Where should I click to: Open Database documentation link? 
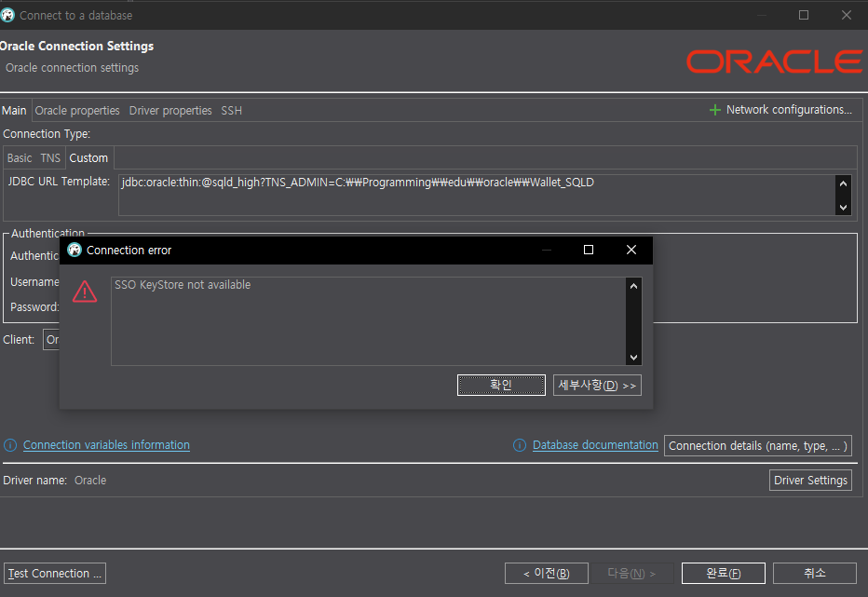point(595,445)
